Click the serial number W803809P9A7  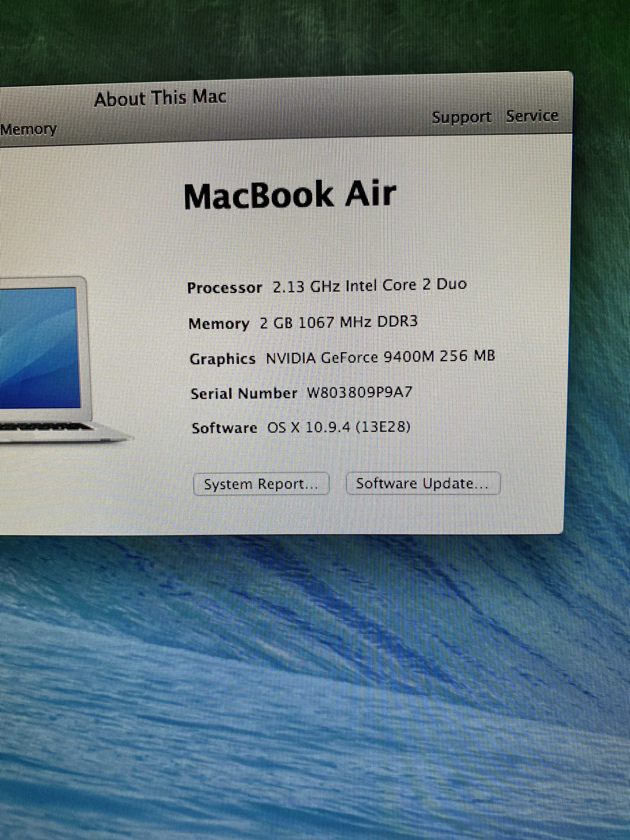(359, 392)
